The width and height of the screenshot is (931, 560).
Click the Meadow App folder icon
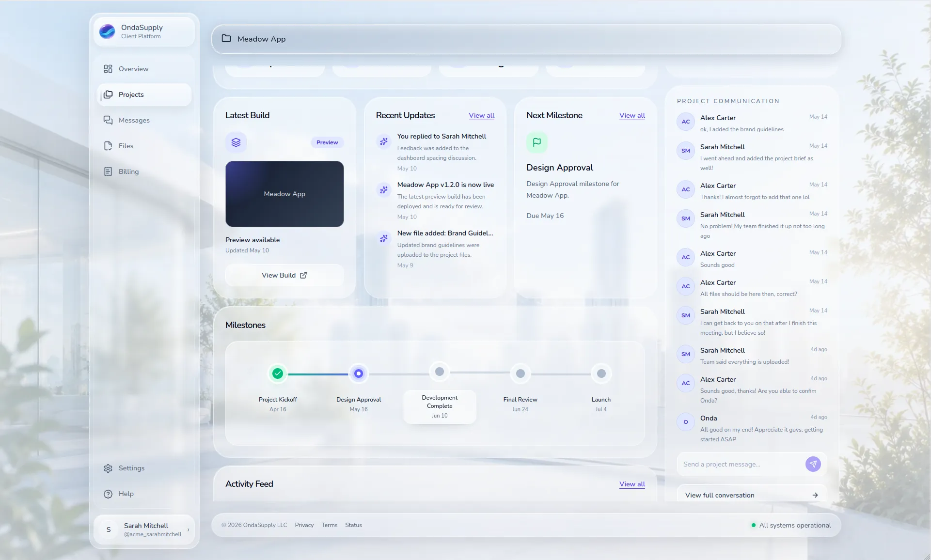coord(226,38)
